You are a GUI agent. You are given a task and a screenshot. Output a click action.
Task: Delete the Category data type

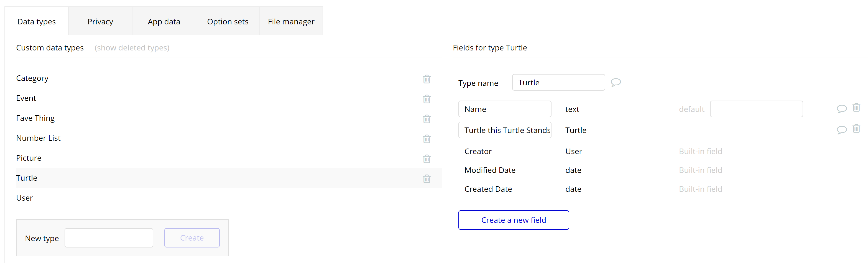pyautogui.click(x=427, y=79)
